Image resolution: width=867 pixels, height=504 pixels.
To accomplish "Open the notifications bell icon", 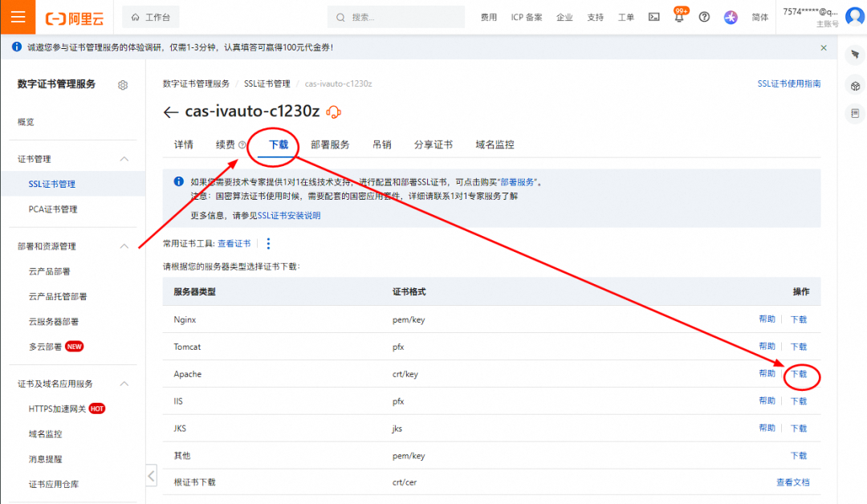I will 679,17.
